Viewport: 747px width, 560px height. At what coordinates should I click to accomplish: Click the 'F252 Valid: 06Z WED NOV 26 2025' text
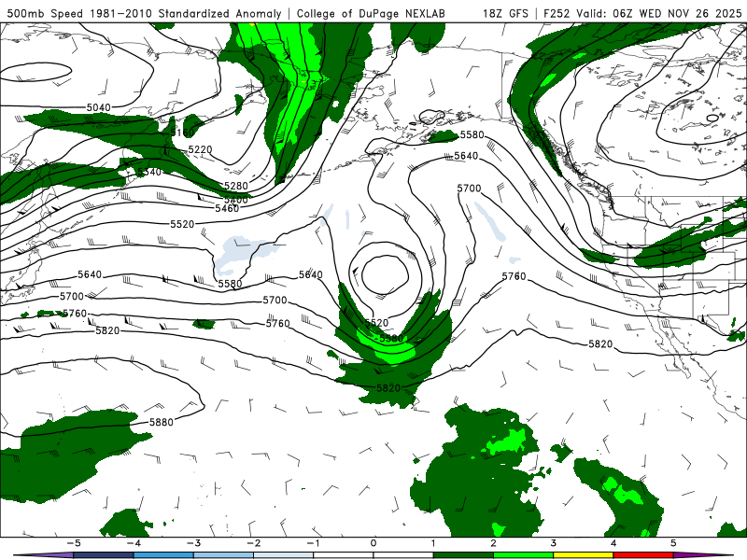pos(642,13)
